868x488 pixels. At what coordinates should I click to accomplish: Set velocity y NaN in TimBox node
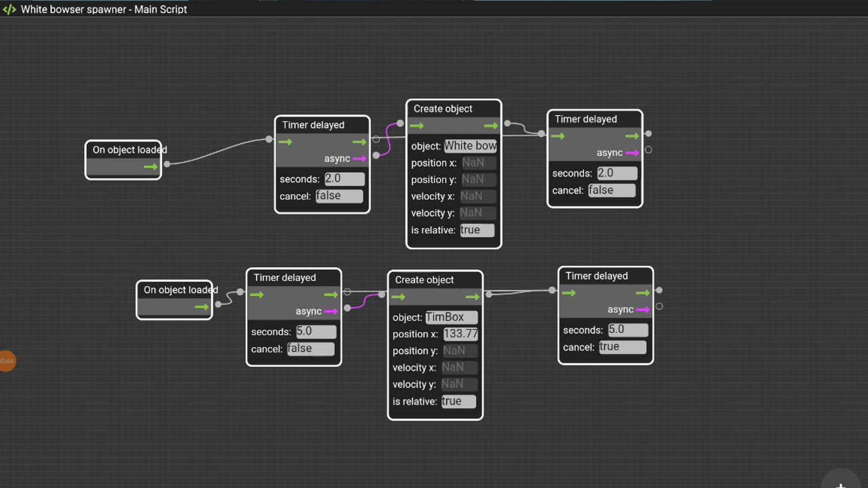pos(459,384)
